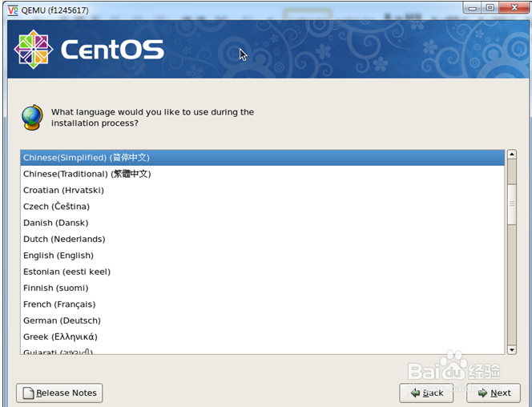Select Chinese(Traditional) language row
The height and width of the screenshot is (407, 532).
tap(262, 174)
